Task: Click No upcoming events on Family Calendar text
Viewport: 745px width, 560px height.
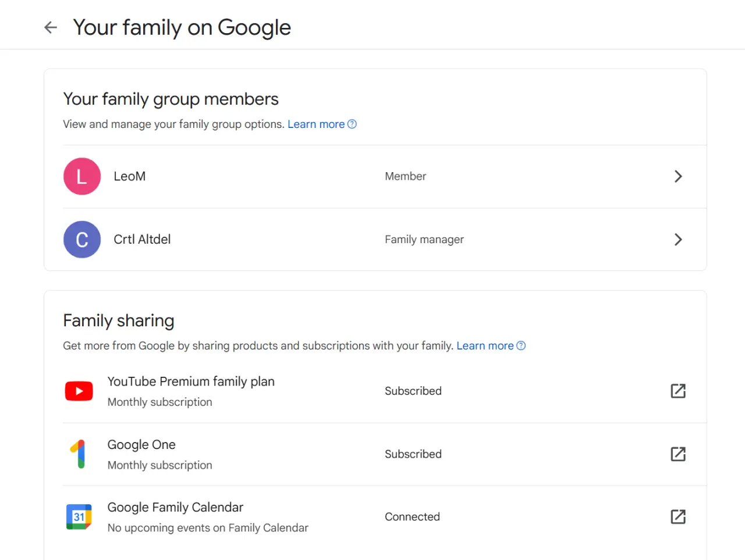Action: coord(208,528)
